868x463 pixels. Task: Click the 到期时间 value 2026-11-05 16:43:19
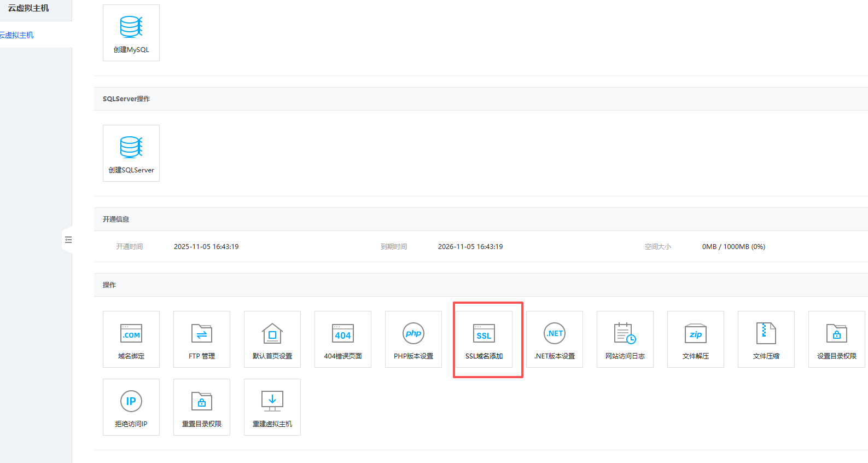tap(470, 247)
